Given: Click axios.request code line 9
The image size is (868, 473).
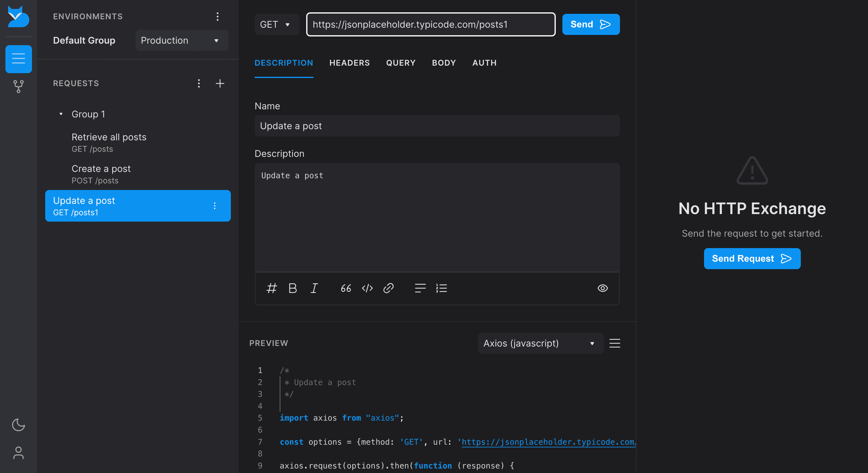Looking at the screenshot, I should click(x=397, y=465).
